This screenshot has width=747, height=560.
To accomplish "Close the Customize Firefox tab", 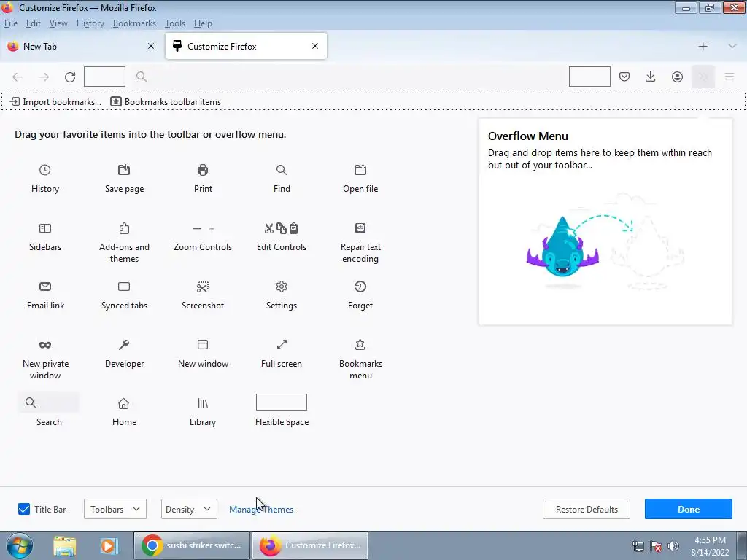I will [315, 46].
